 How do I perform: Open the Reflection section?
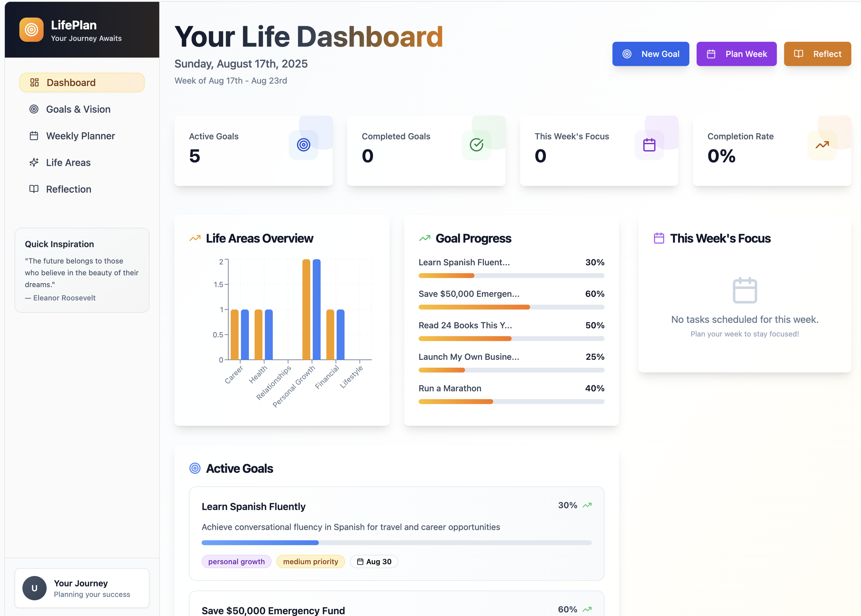tap(82, 189)
